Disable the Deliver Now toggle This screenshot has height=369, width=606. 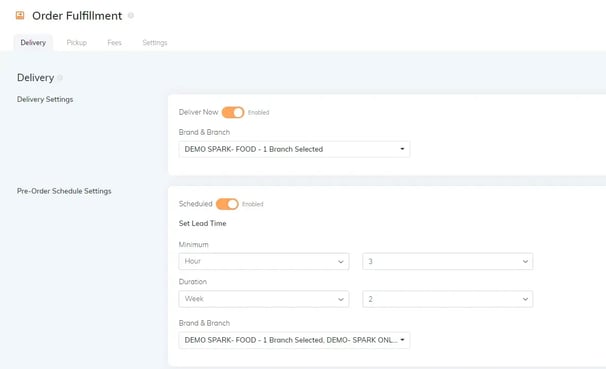coord(233,112)
